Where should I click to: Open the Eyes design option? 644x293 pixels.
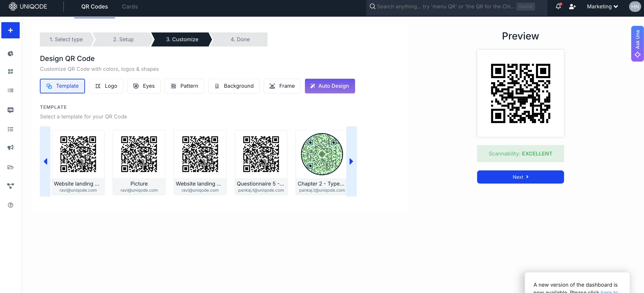[144, 86]
